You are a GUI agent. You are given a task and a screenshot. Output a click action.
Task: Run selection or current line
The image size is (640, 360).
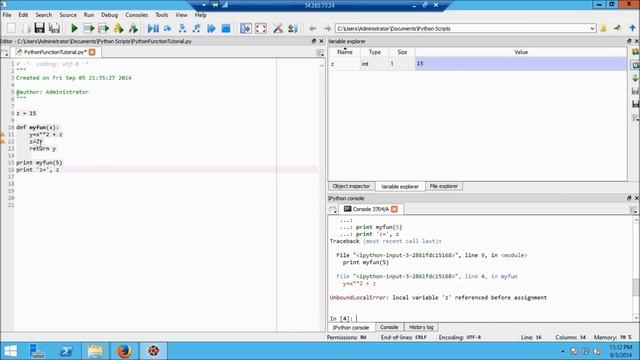118,28
